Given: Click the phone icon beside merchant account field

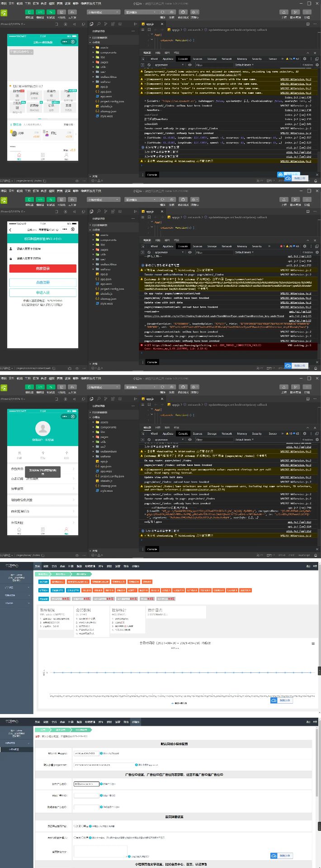Looking at the screenshot, I should pos(11,249).
